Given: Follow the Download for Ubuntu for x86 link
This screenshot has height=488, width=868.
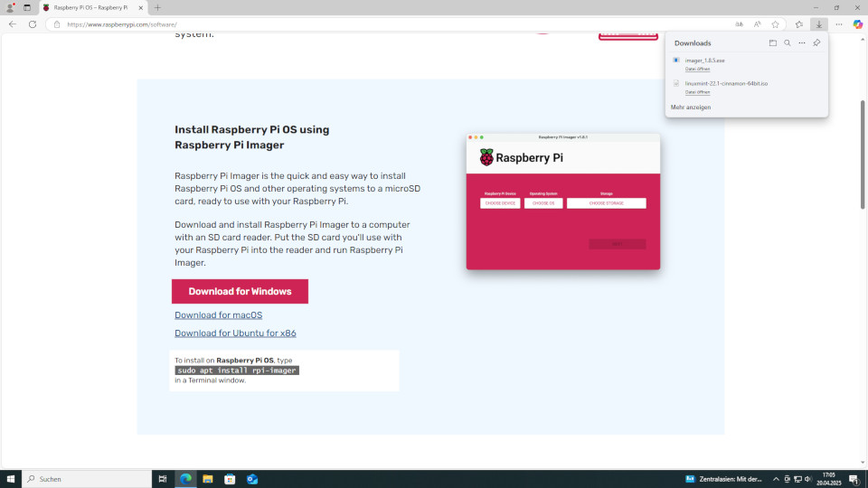Looking at the screenshot, I should point(235,333).
